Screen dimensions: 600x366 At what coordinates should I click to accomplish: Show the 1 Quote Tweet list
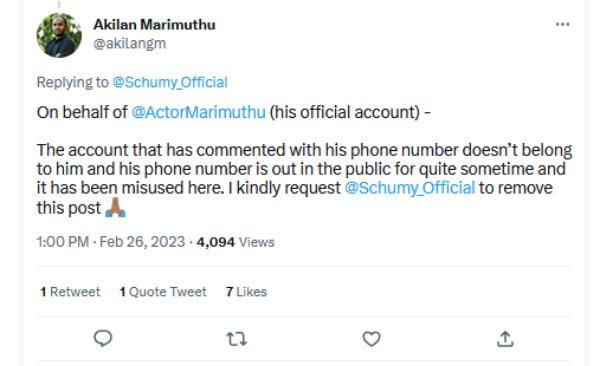point(163,292)
